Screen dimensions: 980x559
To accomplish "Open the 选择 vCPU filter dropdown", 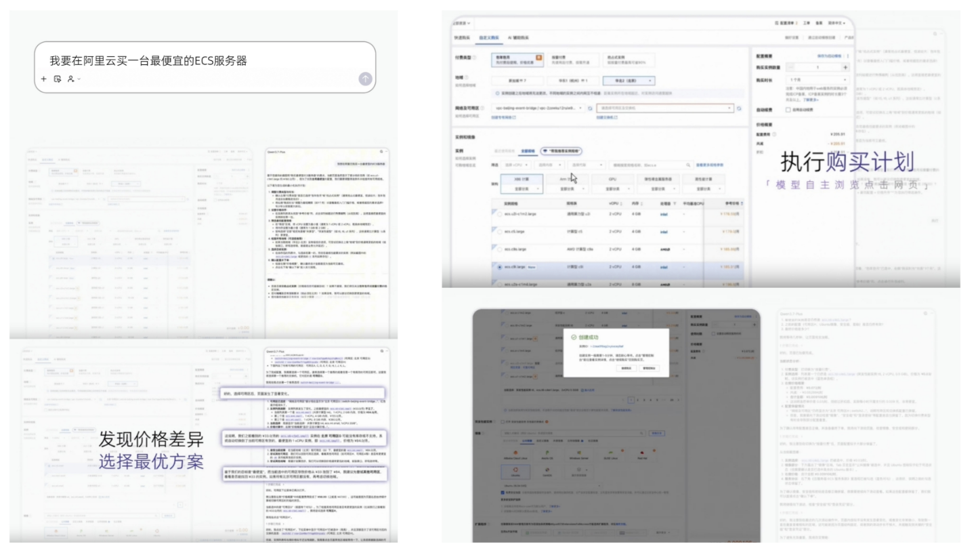I will (517, 165).
